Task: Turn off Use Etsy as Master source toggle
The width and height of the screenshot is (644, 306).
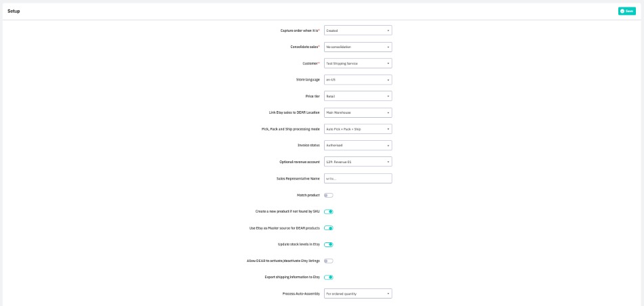Action: (x=329, y=228)
